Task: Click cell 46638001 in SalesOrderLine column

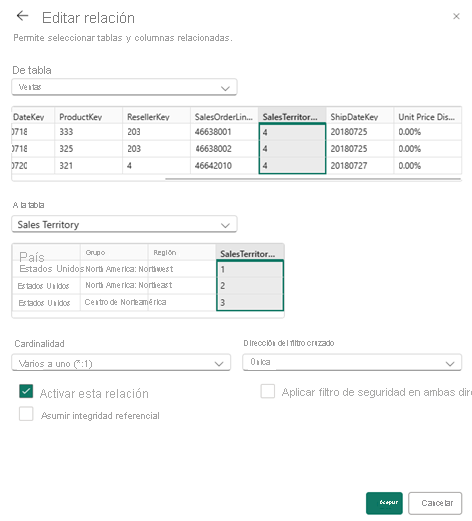Action: click(224, 132)
